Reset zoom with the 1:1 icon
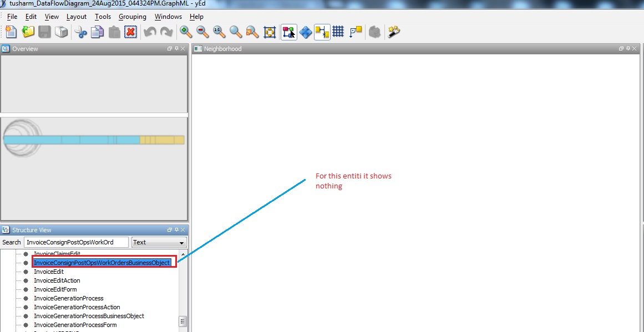The image size is (644, 332). 219,32
